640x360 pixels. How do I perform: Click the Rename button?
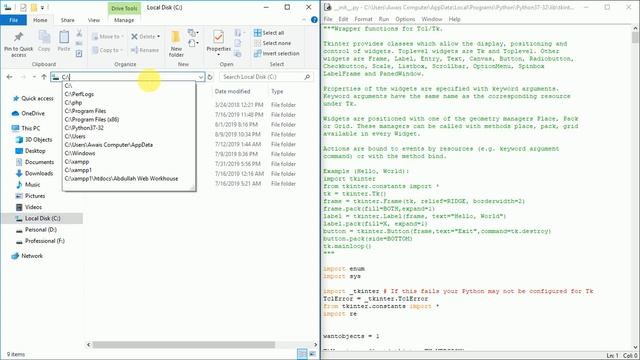[145, 50]
